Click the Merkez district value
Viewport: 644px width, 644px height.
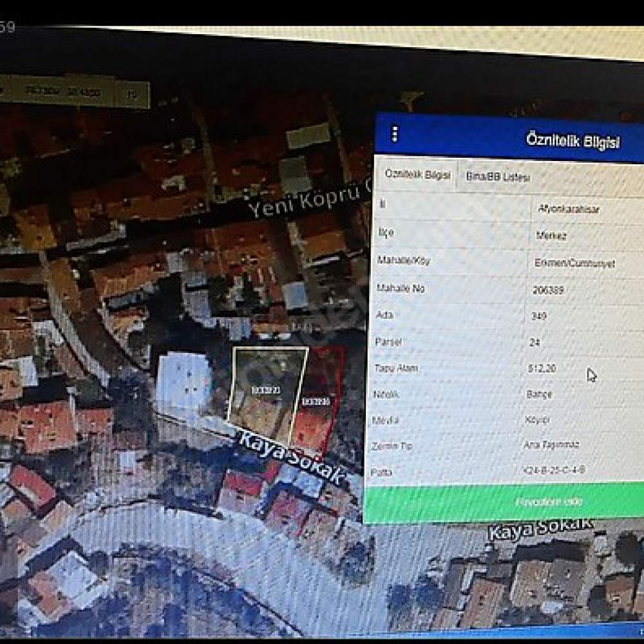pos(552,236)
